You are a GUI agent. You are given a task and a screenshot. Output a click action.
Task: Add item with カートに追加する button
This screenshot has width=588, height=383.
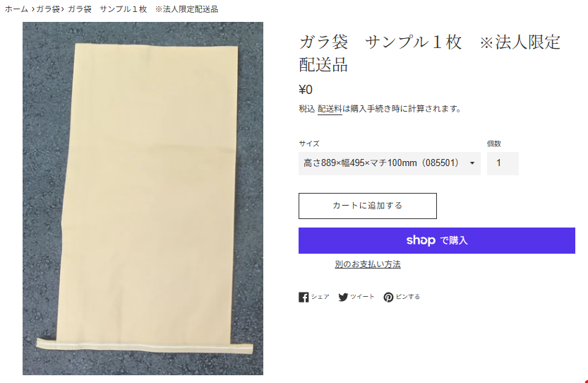coord(368,206)
